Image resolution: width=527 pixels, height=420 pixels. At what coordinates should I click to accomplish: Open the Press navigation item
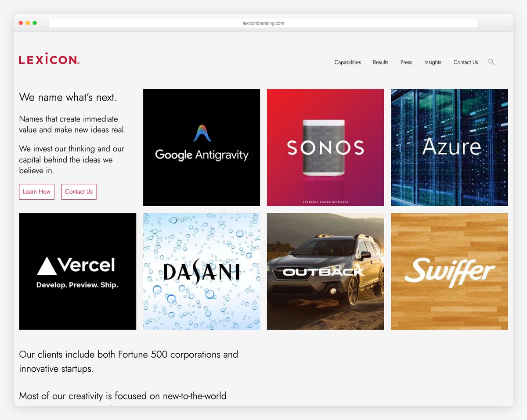(406, 62)
